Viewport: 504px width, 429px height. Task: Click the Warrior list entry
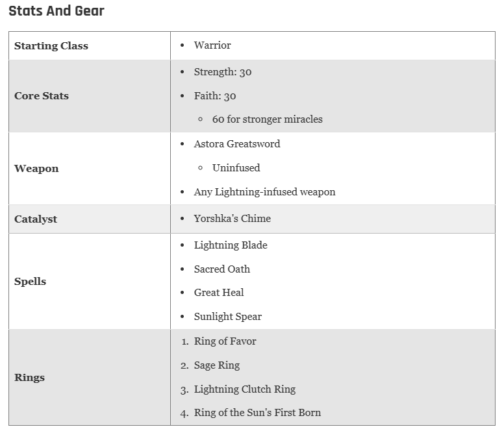coord(212,45)
